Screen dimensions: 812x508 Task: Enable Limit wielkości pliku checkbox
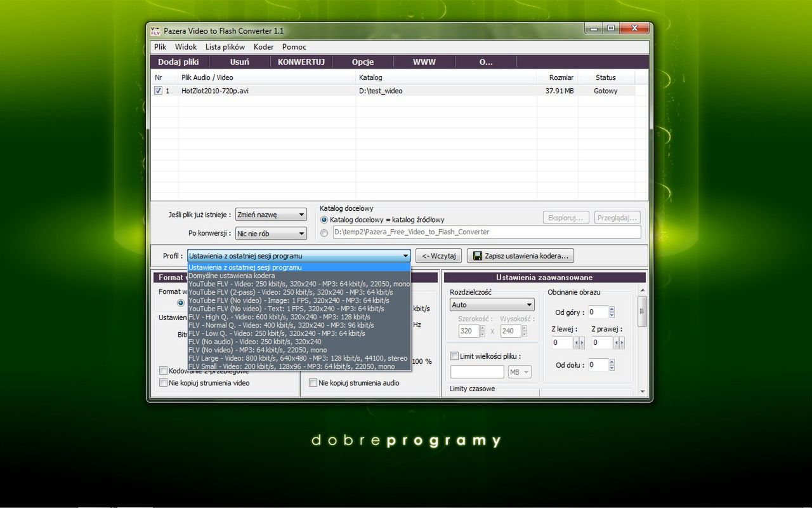pyautogui.click(x=454, y=356)
